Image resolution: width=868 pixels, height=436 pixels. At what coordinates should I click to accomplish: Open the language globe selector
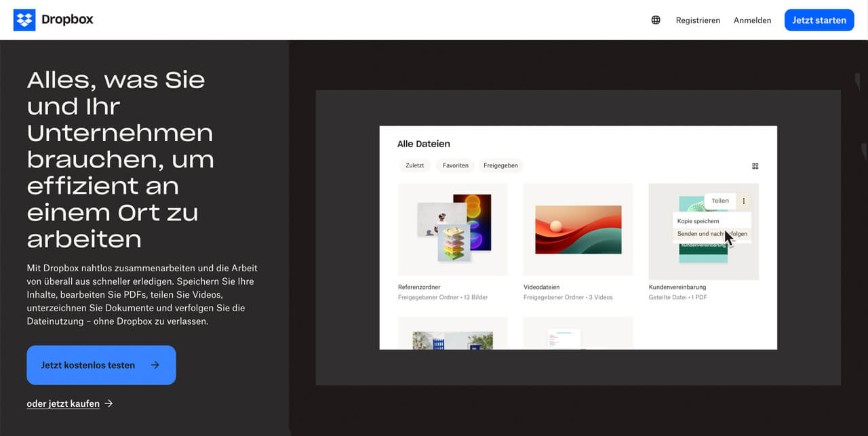point(656,20)
